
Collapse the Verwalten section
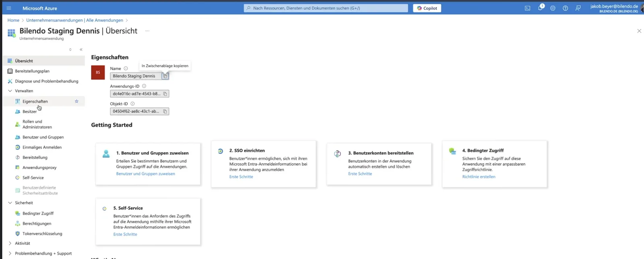click(x=10, y=91)
